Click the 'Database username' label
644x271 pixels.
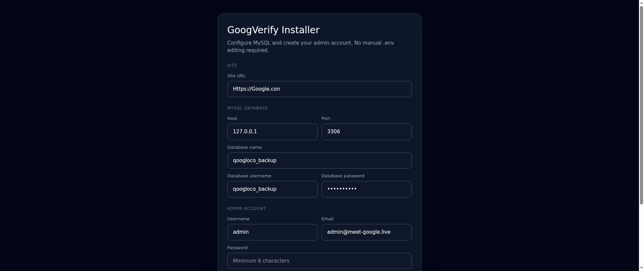pos(249,176)
